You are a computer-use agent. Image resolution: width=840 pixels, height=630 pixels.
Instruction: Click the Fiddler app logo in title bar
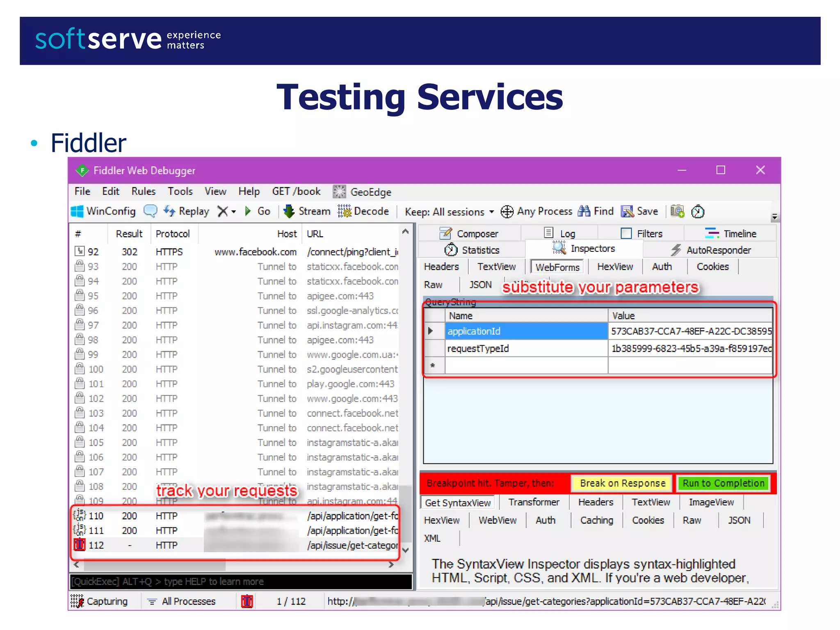pos(82,170)
